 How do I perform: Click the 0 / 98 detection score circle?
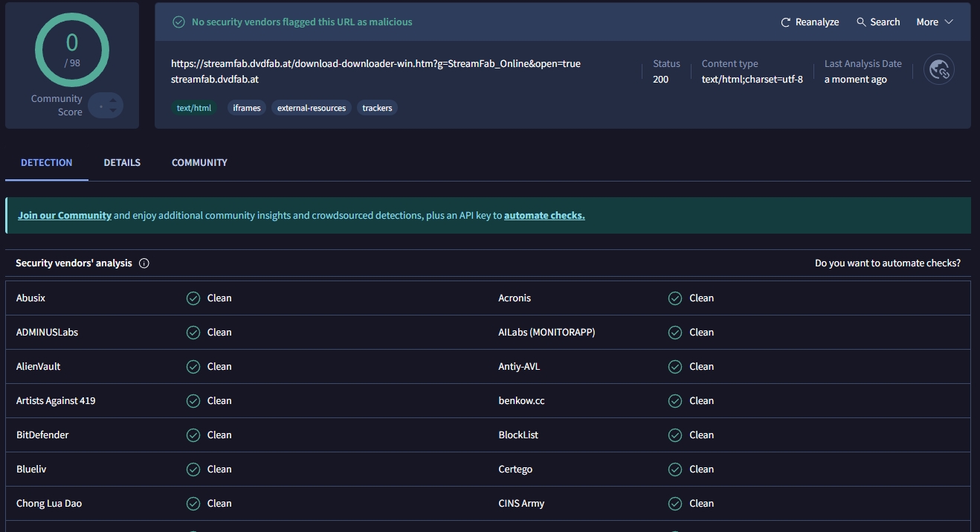point(72,50)
